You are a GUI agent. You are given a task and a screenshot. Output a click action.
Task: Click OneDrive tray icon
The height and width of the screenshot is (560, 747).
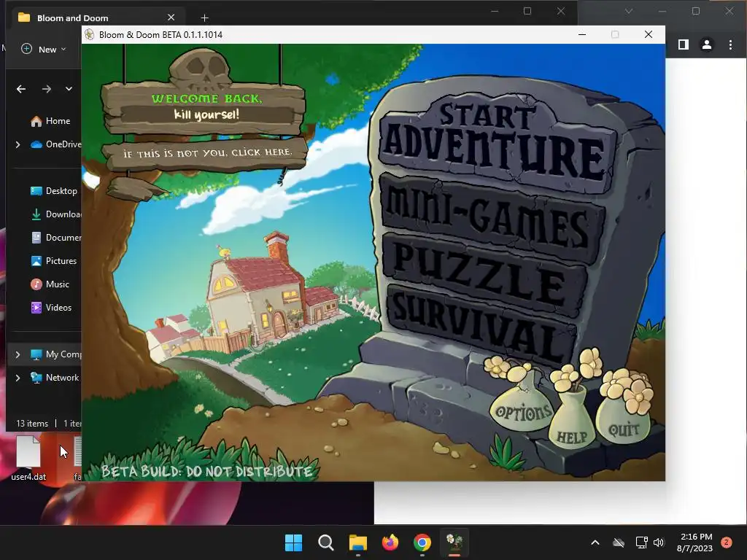[619, 542]
